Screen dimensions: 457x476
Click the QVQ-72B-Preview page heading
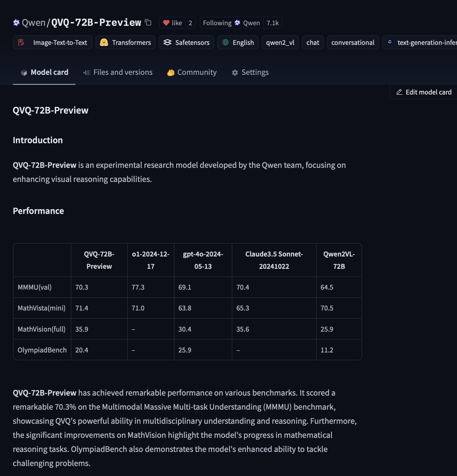pyautogui.click(x=51, y=110)
